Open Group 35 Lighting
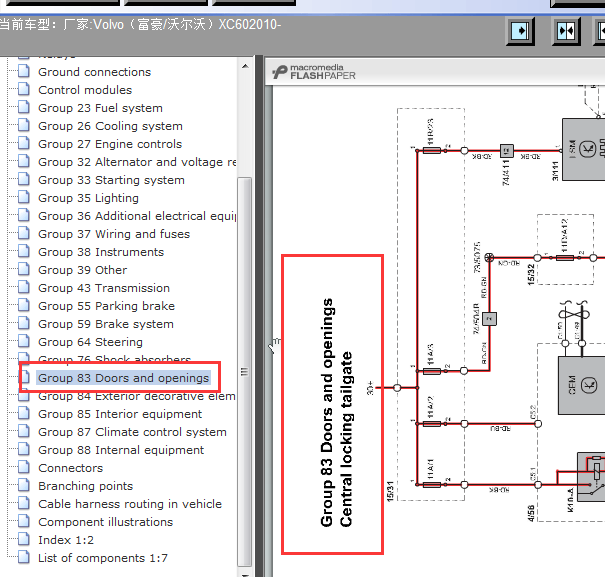This screenshot has width=605, height=577. (88, 198)
